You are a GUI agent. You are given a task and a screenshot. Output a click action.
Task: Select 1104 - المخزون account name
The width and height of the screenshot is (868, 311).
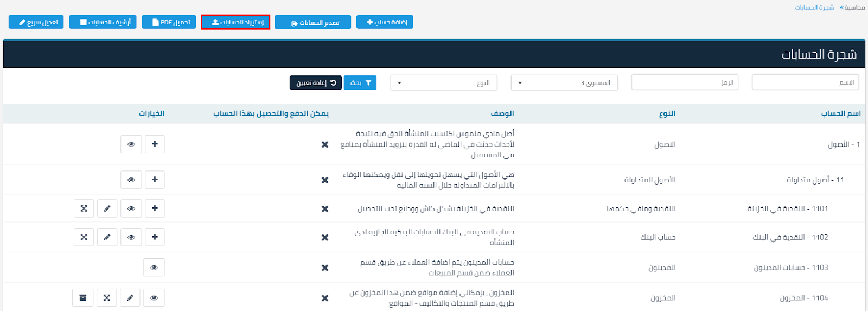point(804,298)
